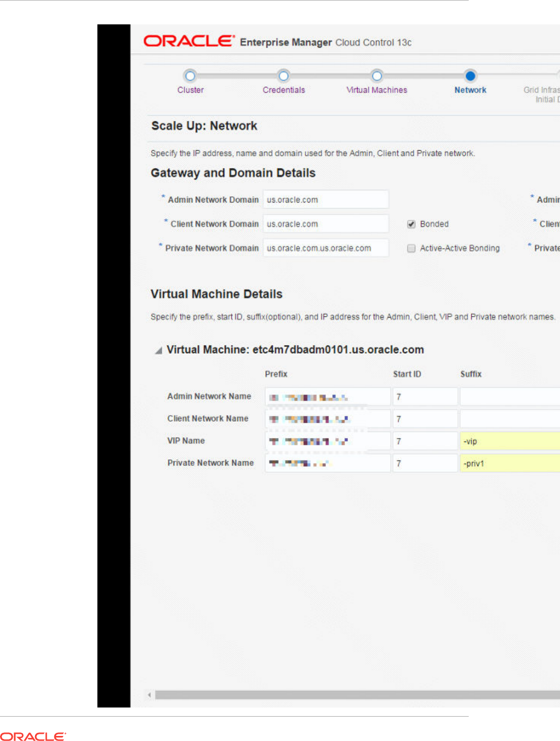Image resolution: width=560 pixels, height=741 pixels.
Task: Click the Credentials step circle icon
Action: (x=284, y=76)
